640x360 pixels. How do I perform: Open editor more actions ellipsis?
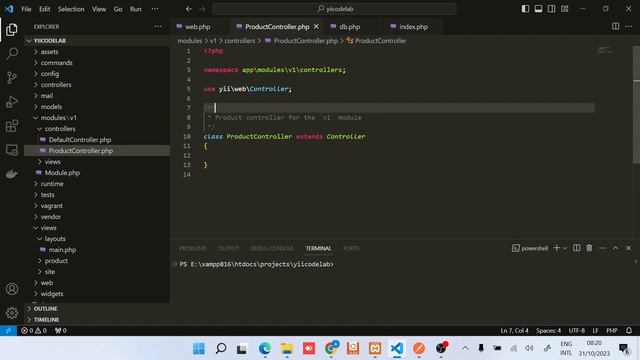pyautogui.click(x=628, y=27)
